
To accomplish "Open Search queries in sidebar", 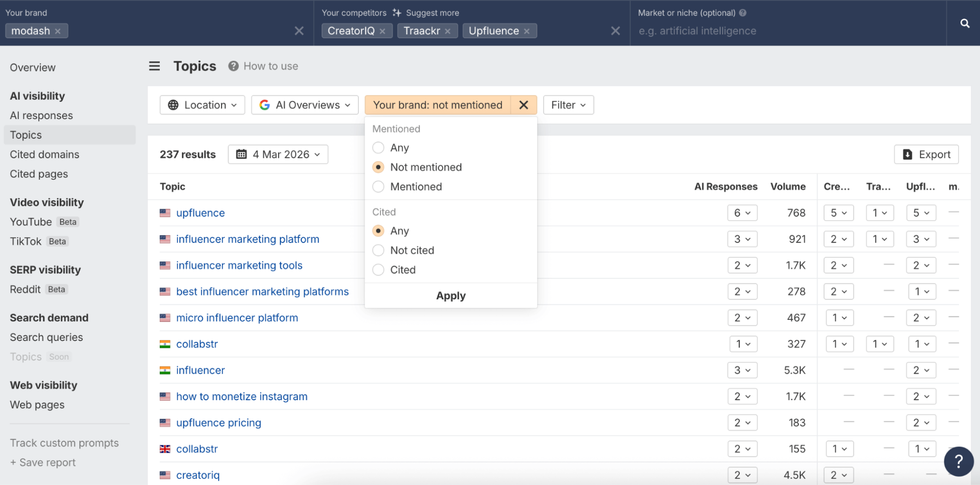I will tap(47, 338).
